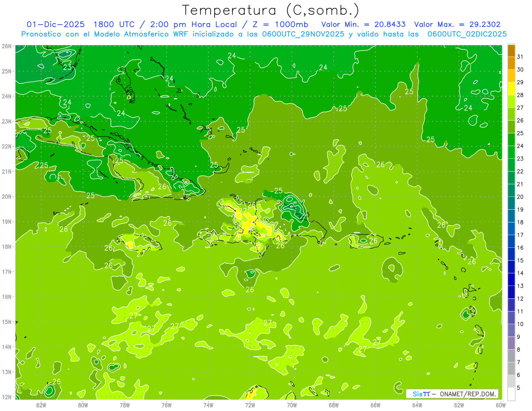
Task: Click the 'Temperatura (C,somb.)' chart title
Action: pyautogui.click(x=271, y=10)
